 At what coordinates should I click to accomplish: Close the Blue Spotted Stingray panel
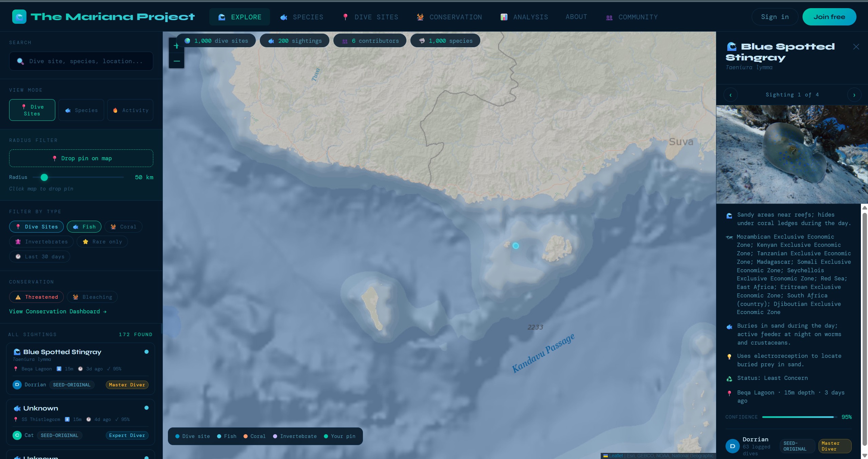pyautogui.click(x=856, y=47)
